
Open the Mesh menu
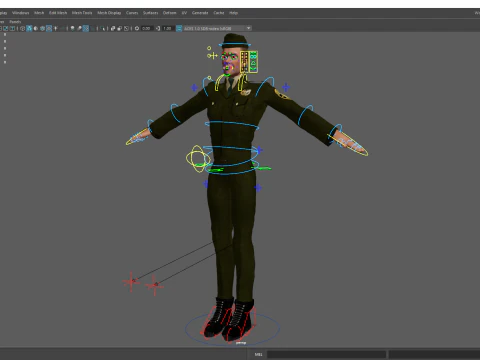point(39,13)
